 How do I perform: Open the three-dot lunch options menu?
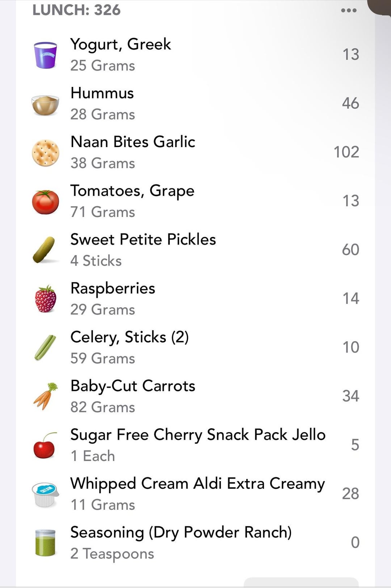click(x=349, y=11)
